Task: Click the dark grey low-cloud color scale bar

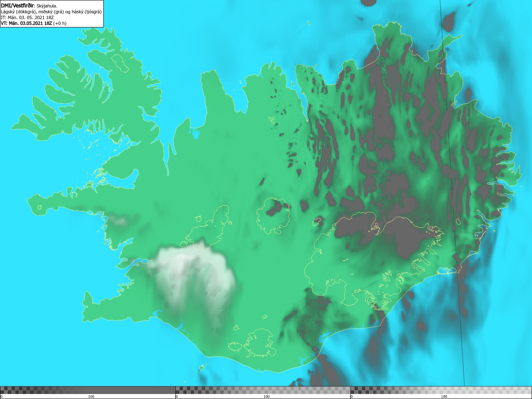Action: point(88,390)
